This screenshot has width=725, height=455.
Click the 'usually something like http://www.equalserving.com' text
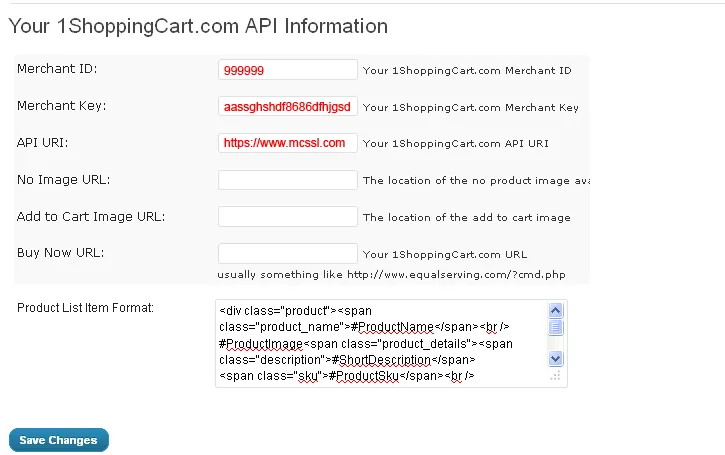pos(391,274)
